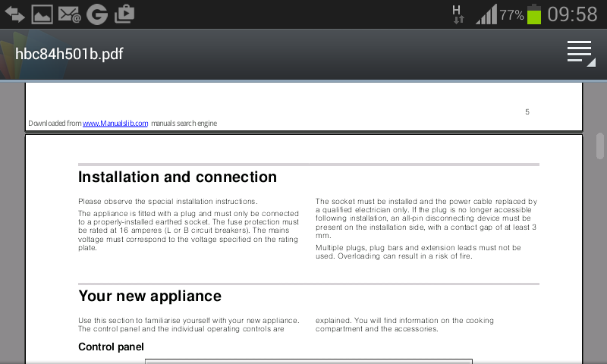
Task: Tap the mobile signal strength bars icon
Action: [486, 14]
